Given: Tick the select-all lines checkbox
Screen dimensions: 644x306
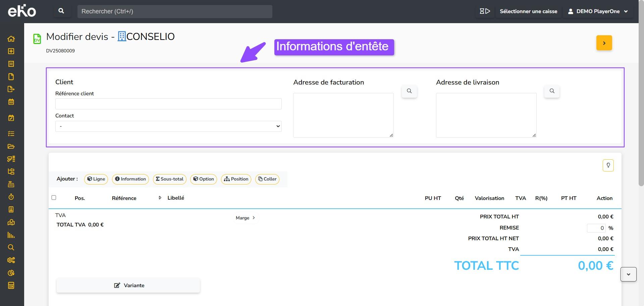Looking at the screenshot, I should click(x=54, y=198).
